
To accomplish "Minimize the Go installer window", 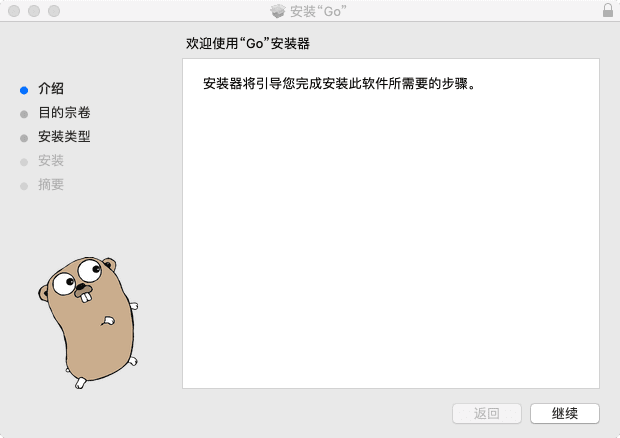I will click(33, 11).
